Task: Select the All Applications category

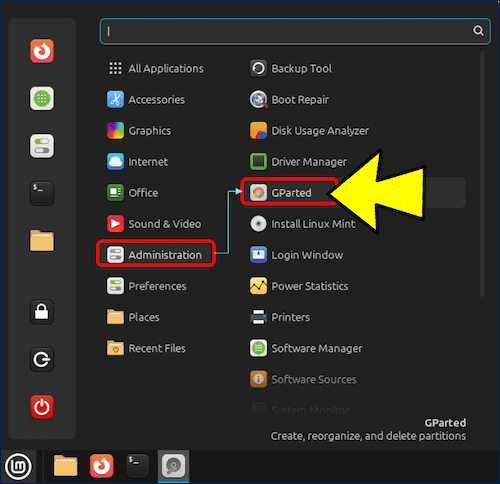Action: (x=156, y=68)
